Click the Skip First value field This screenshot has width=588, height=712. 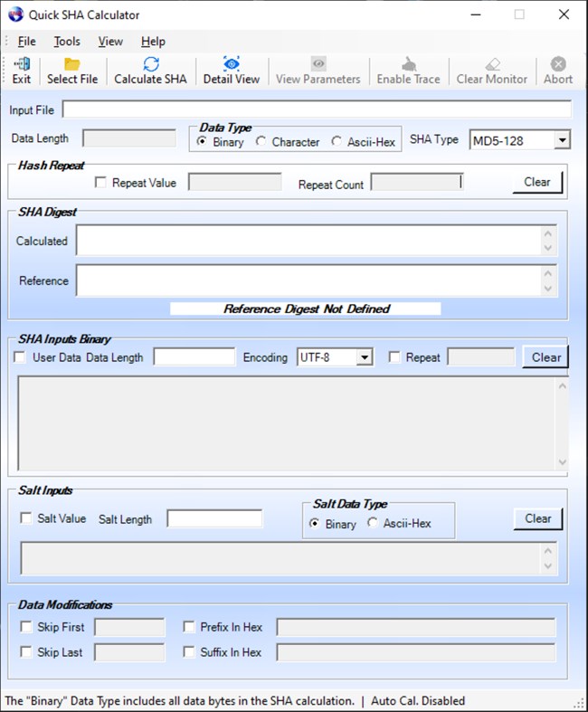pos(130,627)
